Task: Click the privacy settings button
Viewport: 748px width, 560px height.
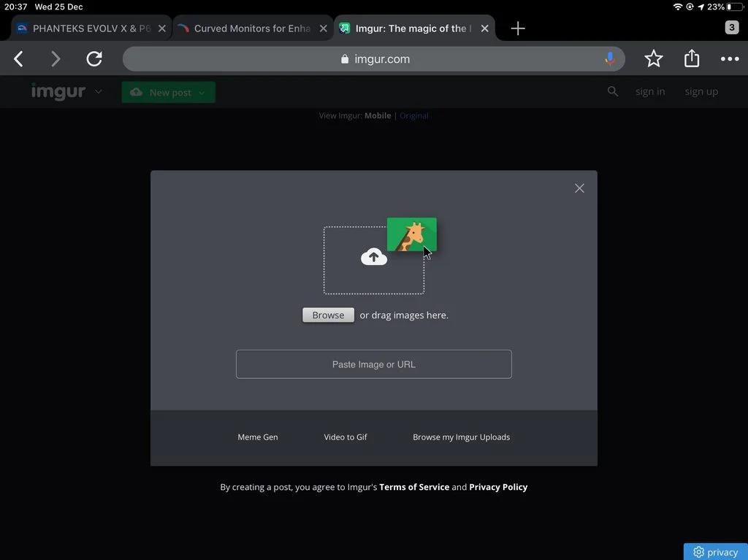Action: [x=716, y=551]
